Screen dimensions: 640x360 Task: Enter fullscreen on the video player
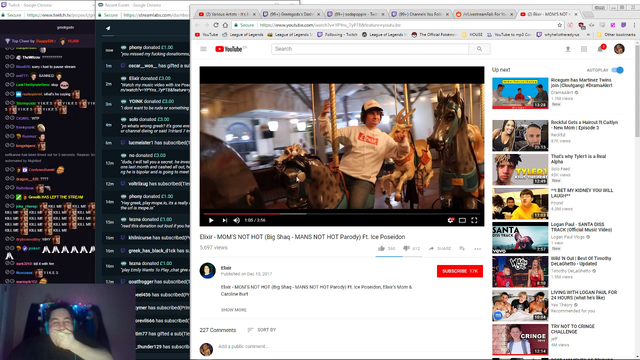click(x=474, y=220)
